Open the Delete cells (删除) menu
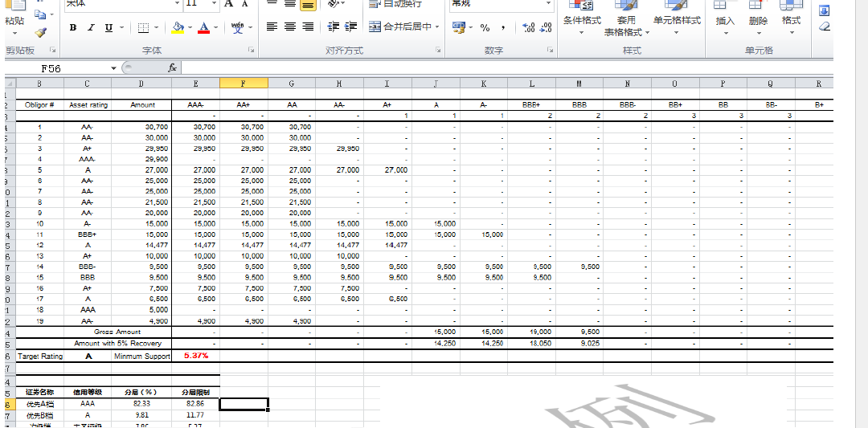The width and height of the screenshot is (868, 428). click(x=758, y=19)
